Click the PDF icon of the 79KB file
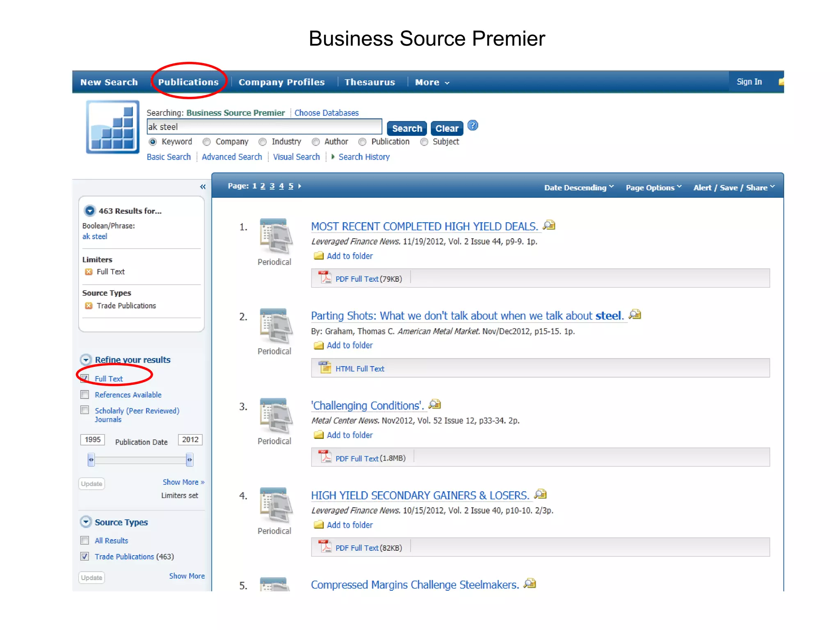840x630 pixels. [325, 277]
